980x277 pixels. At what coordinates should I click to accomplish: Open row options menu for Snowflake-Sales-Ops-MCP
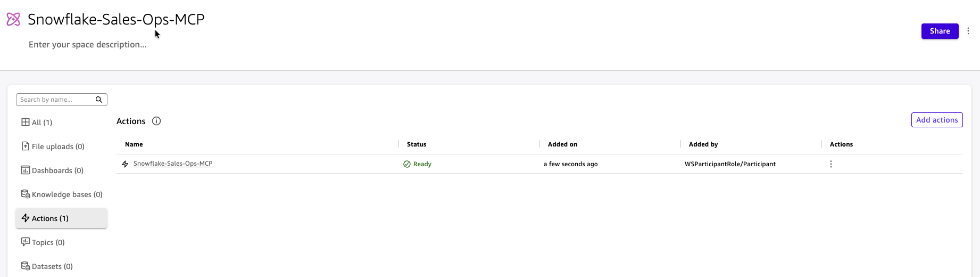(x=831, y=164)
